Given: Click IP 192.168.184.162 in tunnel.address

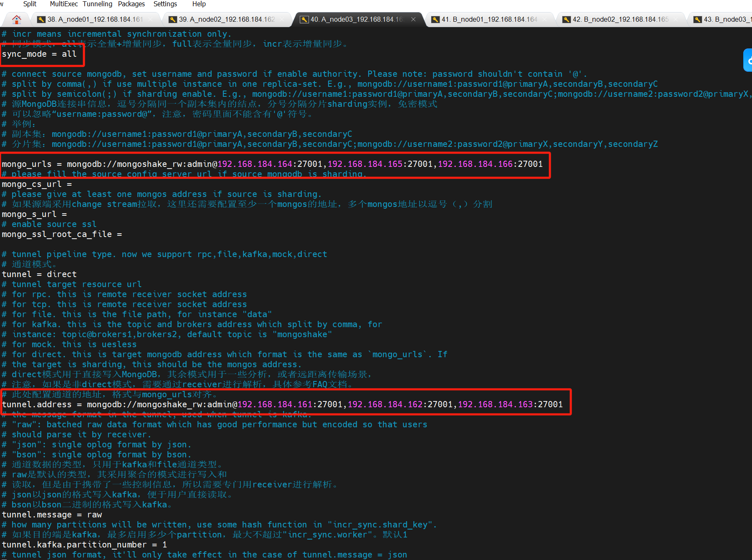Looking at the screenshot, I should [x=385, y=404].
